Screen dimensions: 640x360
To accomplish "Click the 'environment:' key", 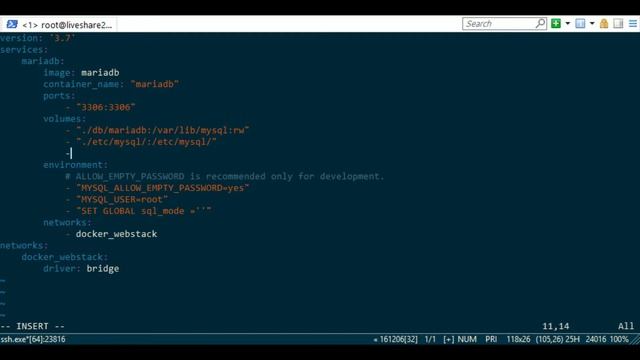I will 76,164.
